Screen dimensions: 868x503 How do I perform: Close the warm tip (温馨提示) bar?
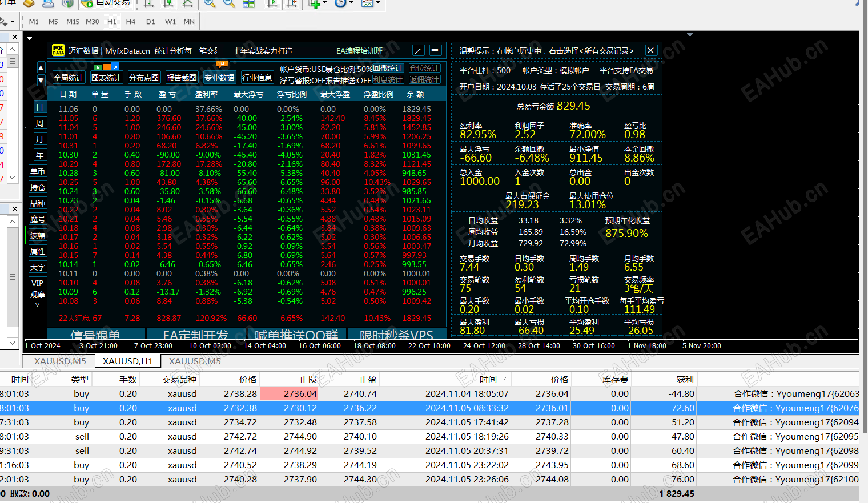[x=650, y=50]
